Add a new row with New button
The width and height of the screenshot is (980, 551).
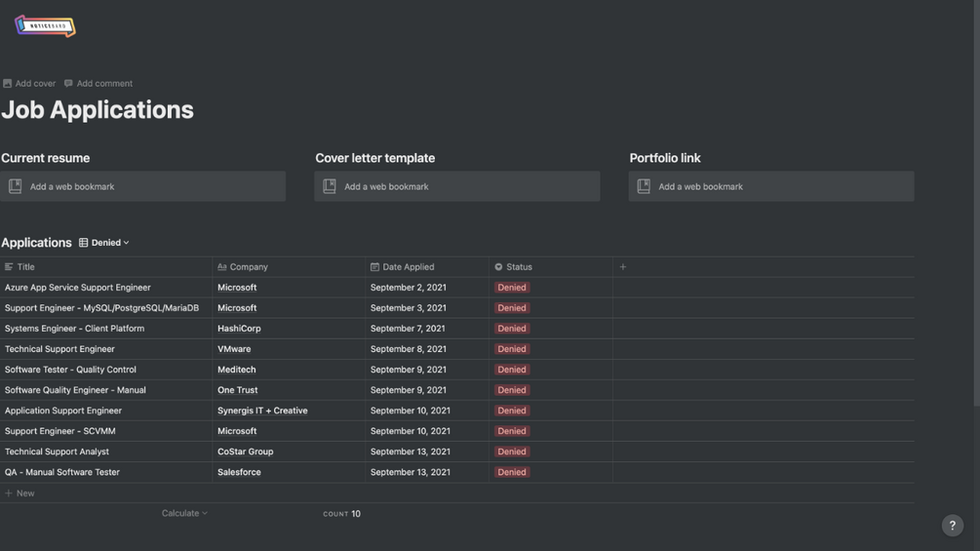(20, 493)
